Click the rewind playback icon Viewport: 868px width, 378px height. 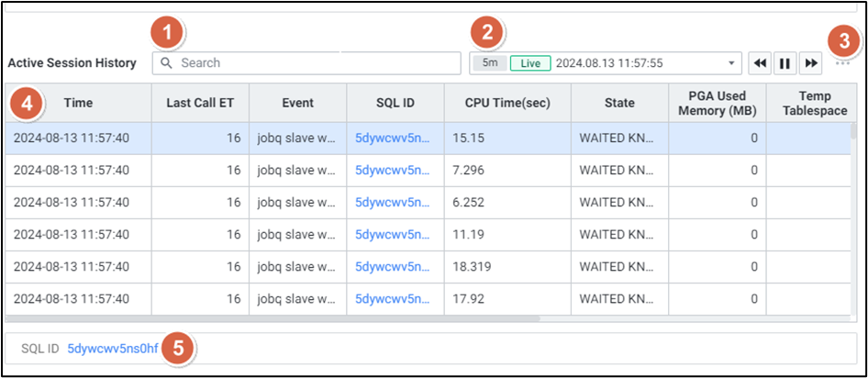pos(760,63)
